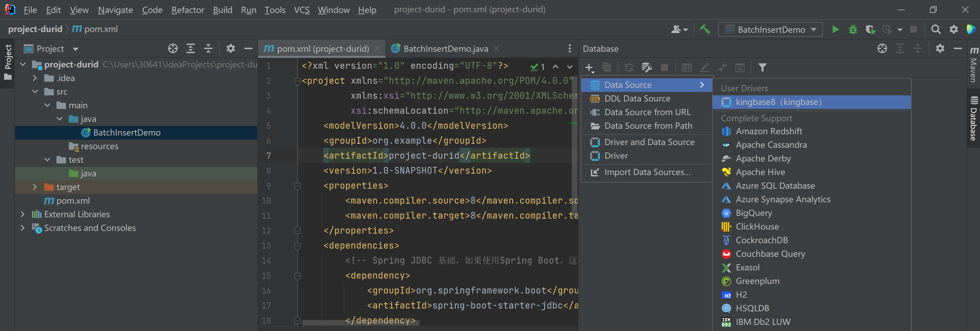Select the pom.xml (project-durid) editor tab
The image size is (980, 331).
pyautogui.click(x=321, y=49)
